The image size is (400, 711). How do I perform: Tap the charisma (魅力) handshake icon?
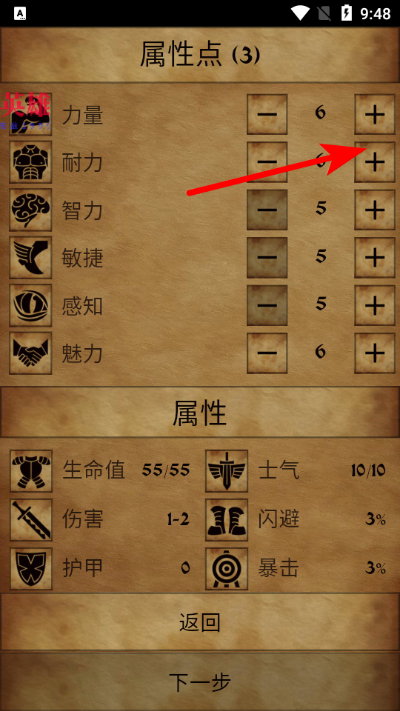tap(30, 353)
